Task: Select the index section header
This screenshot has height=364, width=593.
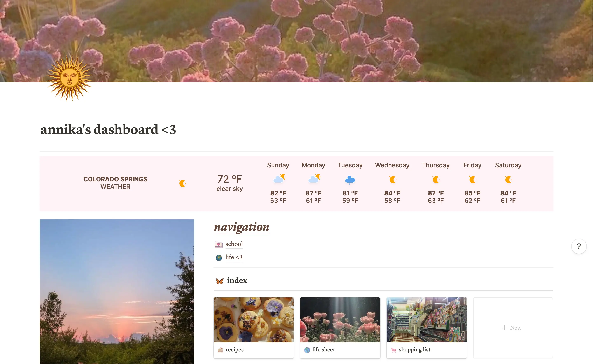Action: [x=236, y=281]
